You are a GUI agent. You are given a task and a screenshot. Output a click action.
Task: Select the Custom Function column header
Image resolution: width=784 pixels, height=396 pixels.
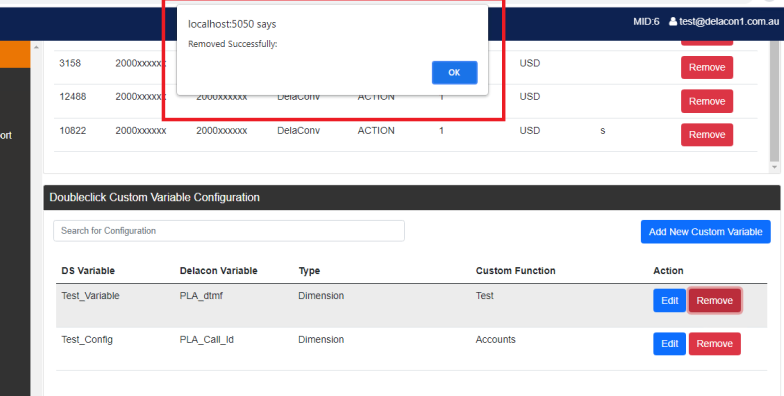coord(516,270)
